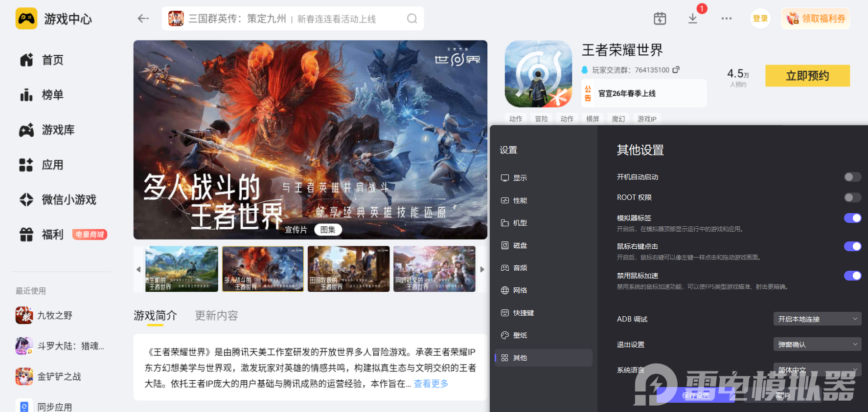
Task: Enable the 开机自动启动 switch
Action: [852, 177]
